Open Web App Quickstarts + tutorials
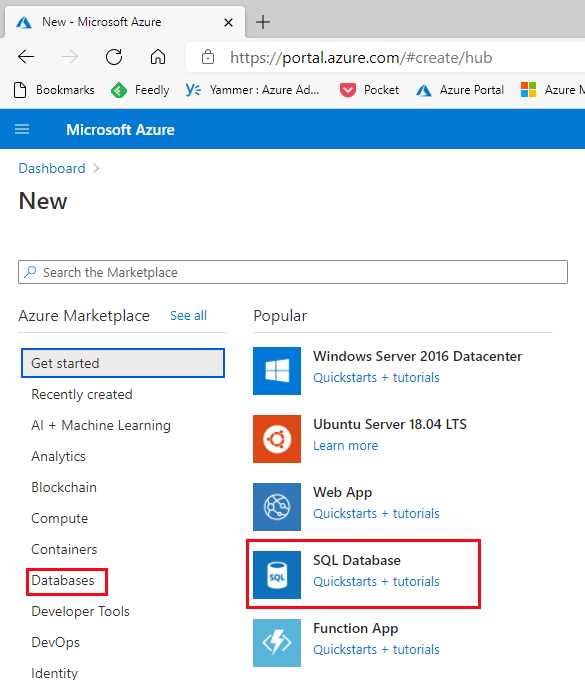 [x=376, y=513]
